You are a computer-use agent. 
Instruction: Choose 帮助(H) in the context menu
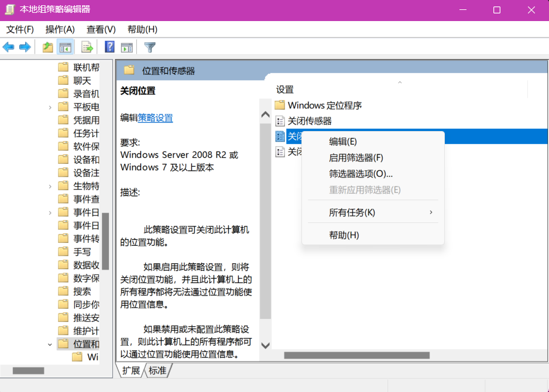point(373,235)
